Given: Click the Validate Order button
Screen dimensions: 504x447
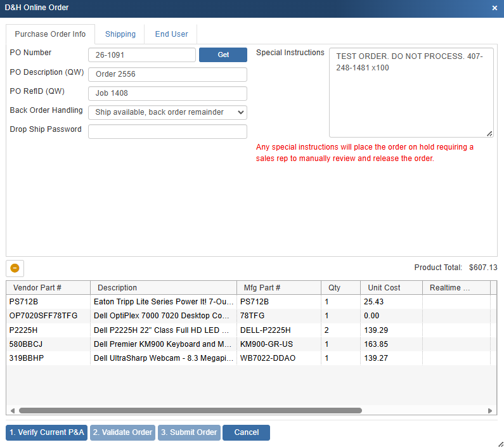Looking at the screenshot, I should pyautogui.click(x=122, y=432).
